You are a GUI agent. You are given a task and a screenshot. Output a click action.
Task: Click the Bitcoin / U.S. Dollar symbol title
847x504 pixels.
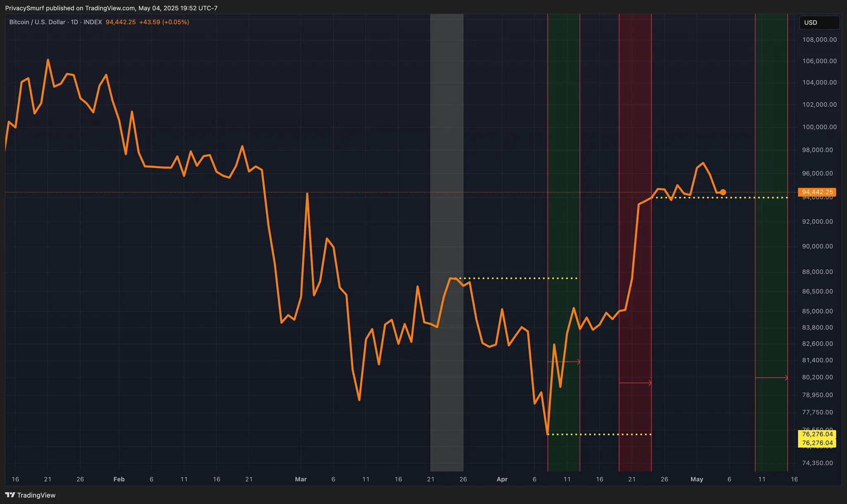(x=37, y=22)
